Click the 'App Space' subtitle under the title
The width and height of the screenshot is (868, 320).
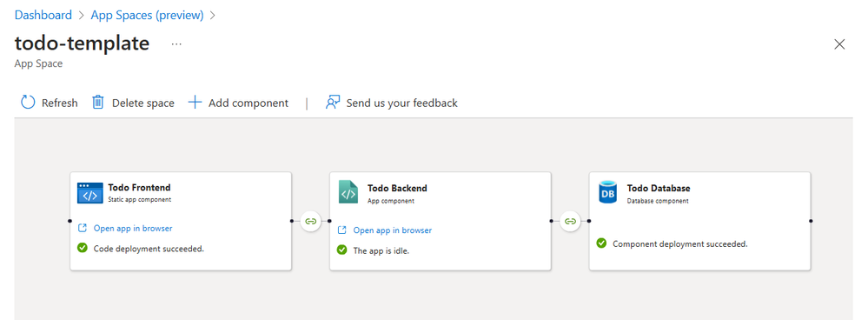pos(39,63)
